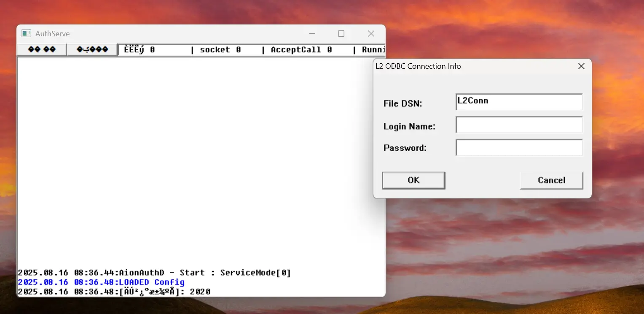Image resolution: width=644 pixels, height=314 pixels.
Task: Select the AionAuthD Start ServiceMode log line
Action: tap(154, 273)
